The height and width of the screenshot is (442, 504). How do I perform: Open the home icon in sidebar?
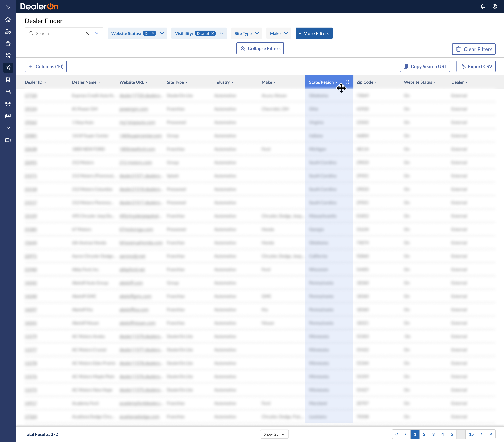[8, 19]
